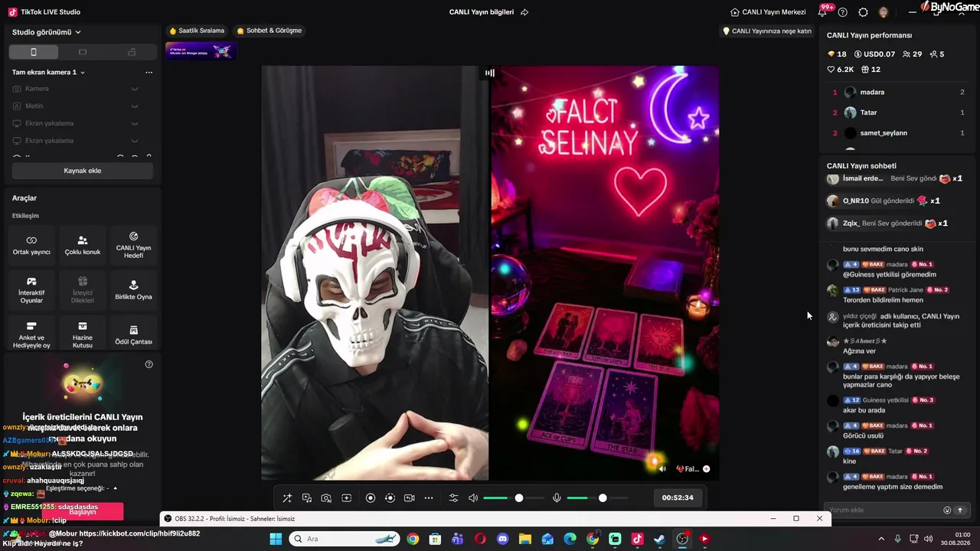Open Sohbet & Görüşme tab
The image size is (980, 551).
coord(269,31)
